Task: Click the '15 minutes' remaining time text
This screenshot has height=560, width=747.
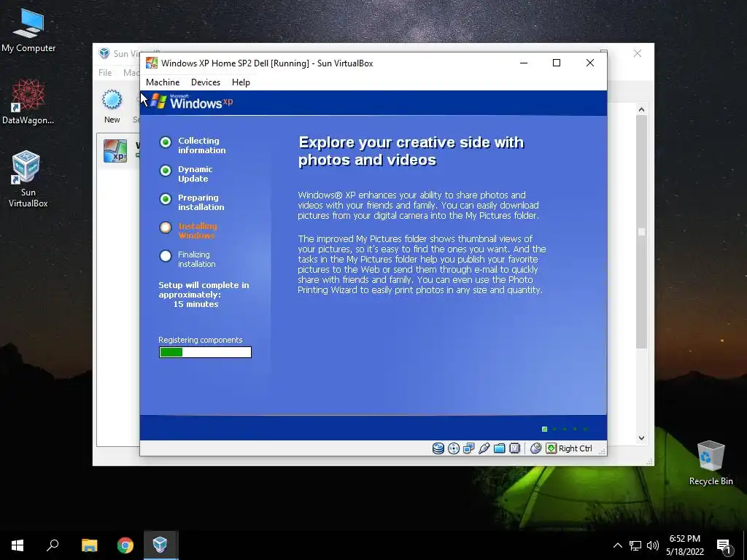Action: (x=196, y=304)
